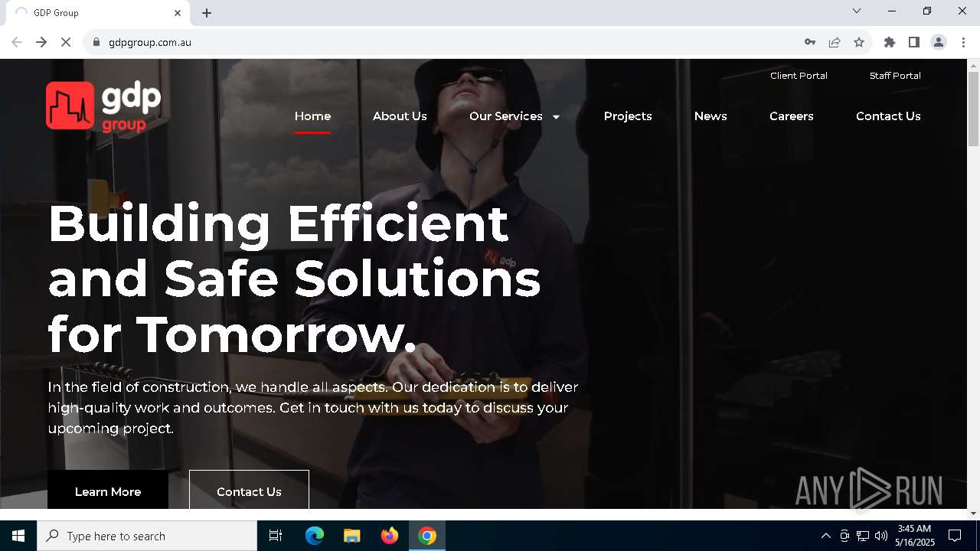The width and height of the screenshot is (980, 551).
Task: Open Our Services menu
Action: coord(506,116)
